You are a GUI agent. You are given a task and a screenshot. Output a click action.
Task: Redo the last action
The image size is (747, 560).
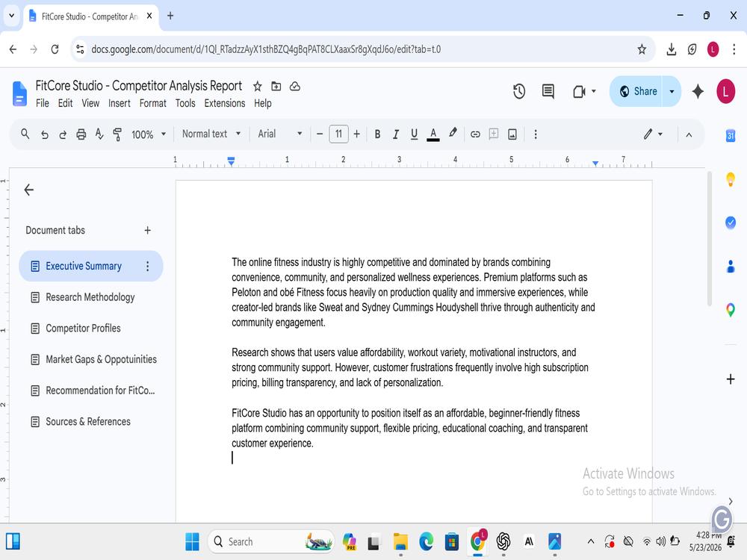click(x=63, y=134)
